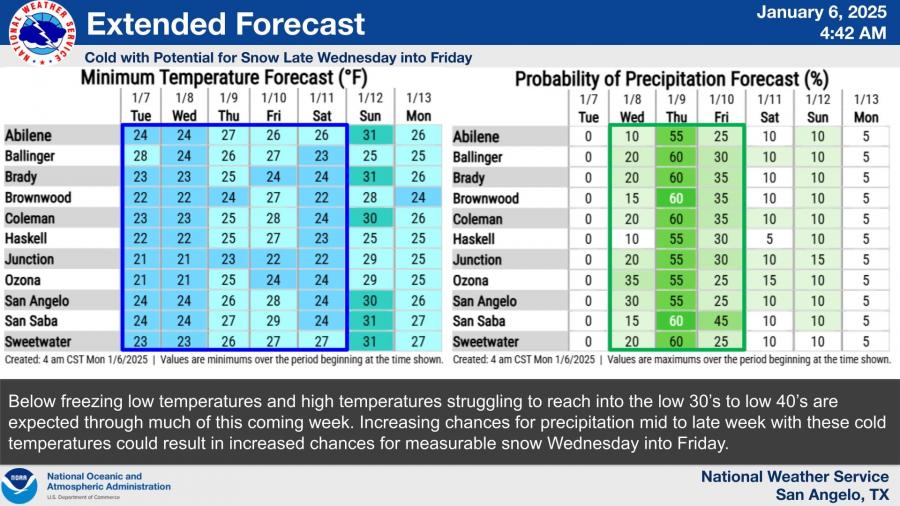Click the "Extended Forecast" title

[233, 25]
